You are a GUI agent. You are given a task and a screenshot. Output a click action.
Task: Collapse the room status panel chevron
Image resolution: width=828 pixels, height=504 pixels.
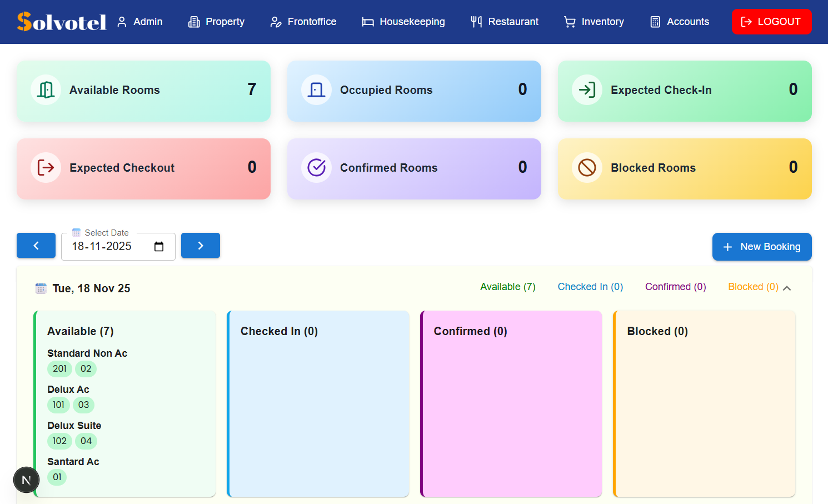coord(787,288)
